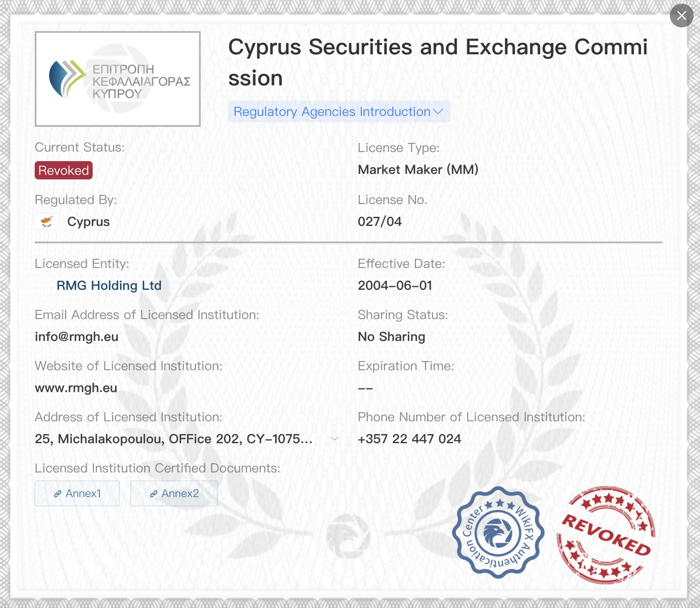Image resolution: width=700 pixels, height=608 pixels.
Task: Click the Cyprus flag icon
Action: (47, 221)
